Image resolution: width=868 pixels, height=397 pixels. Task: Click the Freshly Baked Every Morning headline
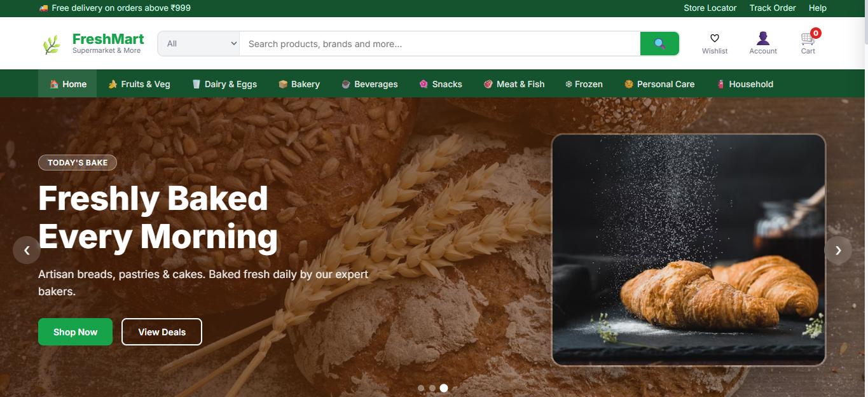pyautogui.click(x=158, y=218)
